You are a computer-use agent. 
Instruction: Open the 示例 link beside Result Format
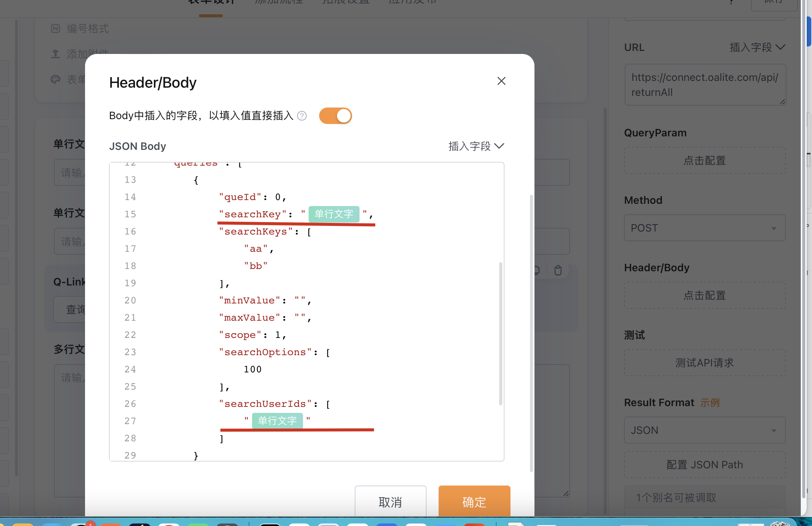(710, 403)
